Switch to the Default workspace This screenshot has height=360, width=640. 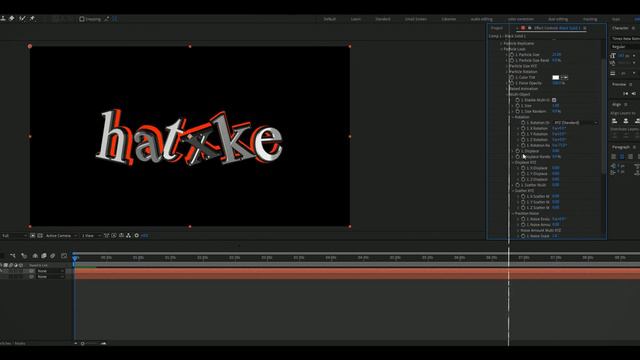pyautogui.click(x=329, y=19)
